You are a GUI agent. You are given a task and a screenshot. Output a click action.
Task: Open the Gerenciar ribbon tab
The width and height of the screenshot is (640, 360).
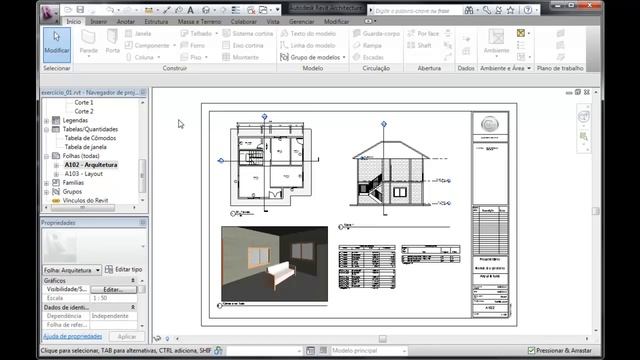302,21
